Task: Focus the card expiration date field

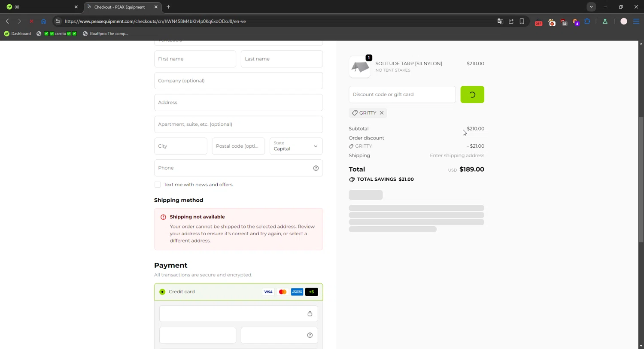Action: pyautogui.click(x=197, y=335)
